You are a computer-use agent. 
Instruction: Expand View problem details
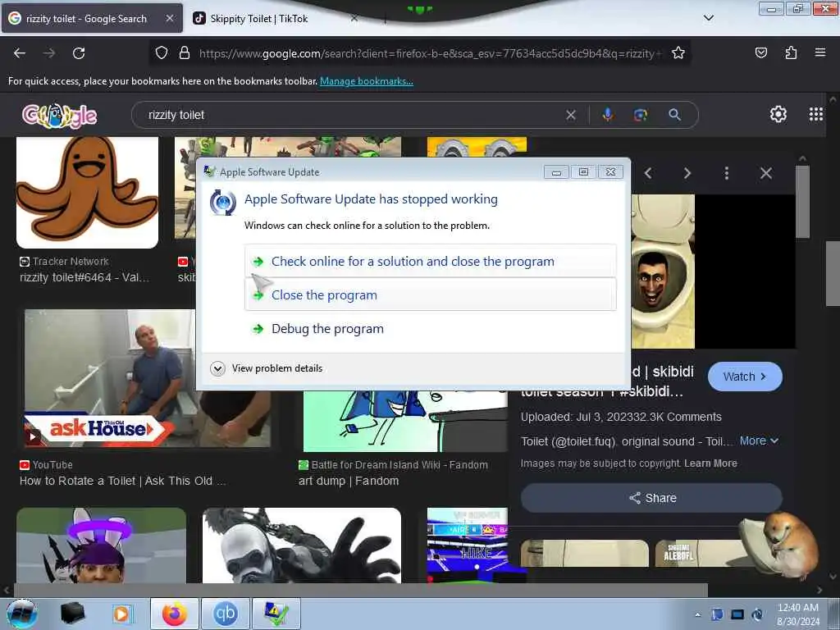pos(267,368)
